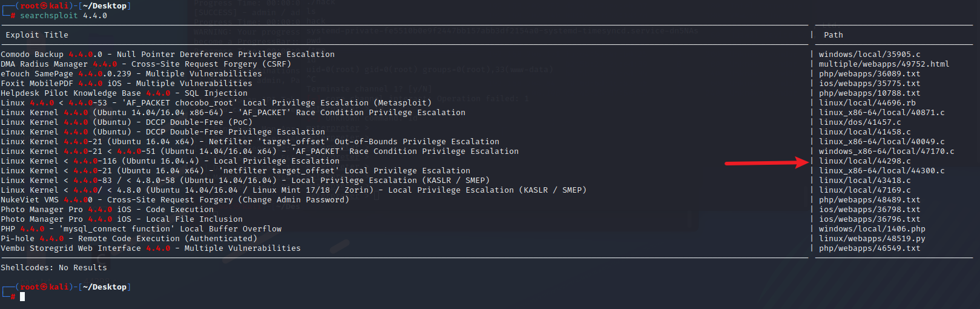Select the chocobo_root Metasploit exploit line
Viewport: 980px width, 309px height.
pos(215,103)
